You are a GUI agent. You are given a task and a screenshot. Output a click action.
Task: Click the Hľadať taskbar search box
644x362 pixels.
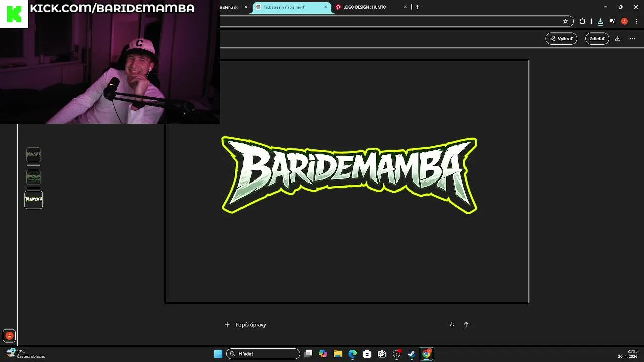point(263,354)
